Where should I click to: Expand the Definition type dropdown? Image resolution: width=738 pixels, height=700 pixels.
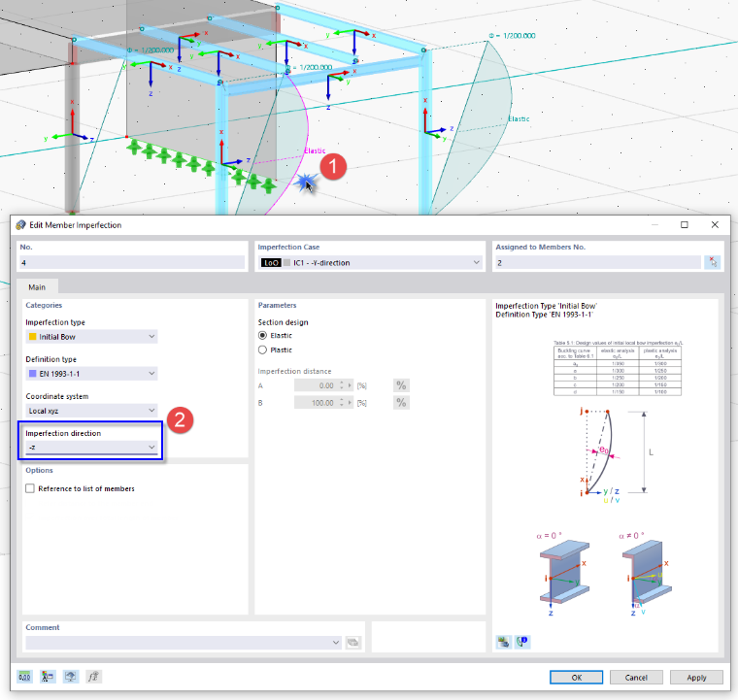[151, 374]
